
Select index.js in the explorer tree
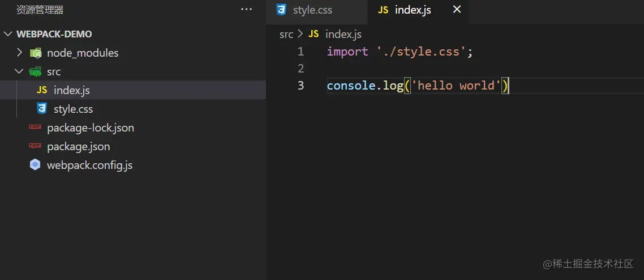71,90
